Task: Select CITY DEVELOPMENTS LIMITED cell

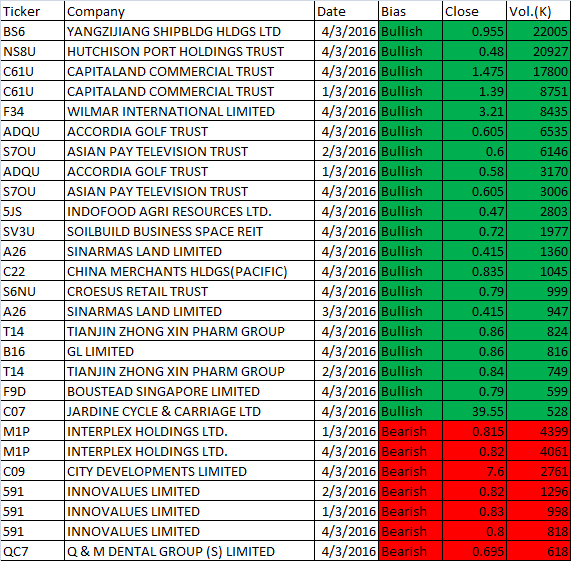Action: [x=189, y=471]
